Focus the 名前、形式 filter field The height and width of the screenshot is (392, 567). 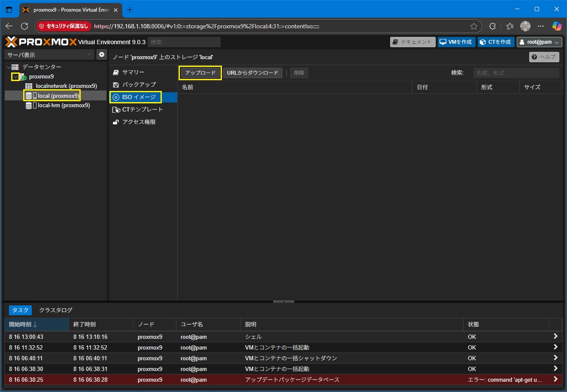click(516, 73)
